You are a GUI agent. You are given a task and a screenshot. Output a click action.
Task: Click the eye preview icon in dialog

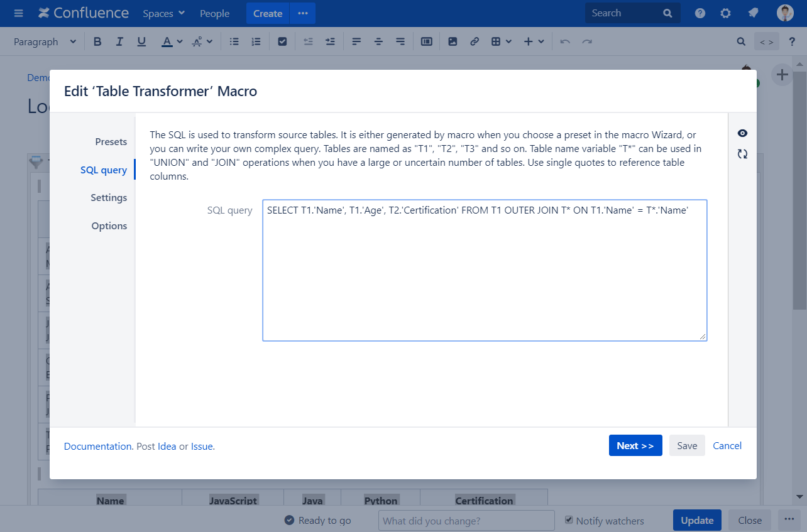coord(742,133)
